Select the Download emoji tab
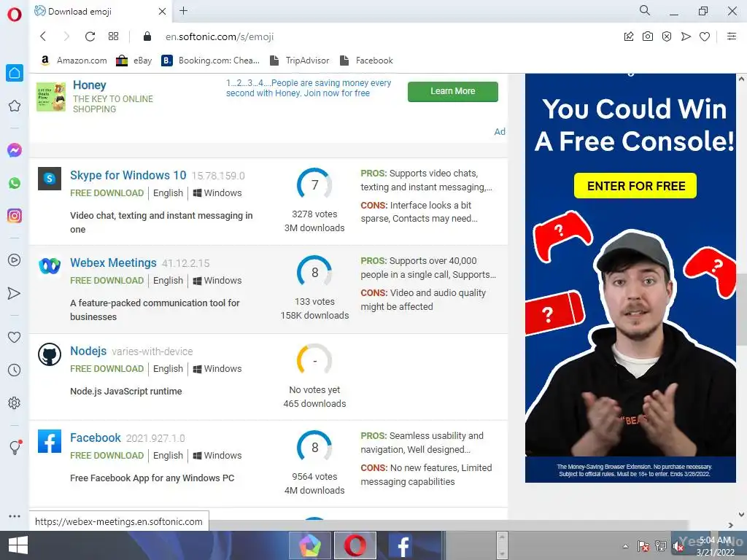Viewport: 747px width, 560px height. pos(101,12)
